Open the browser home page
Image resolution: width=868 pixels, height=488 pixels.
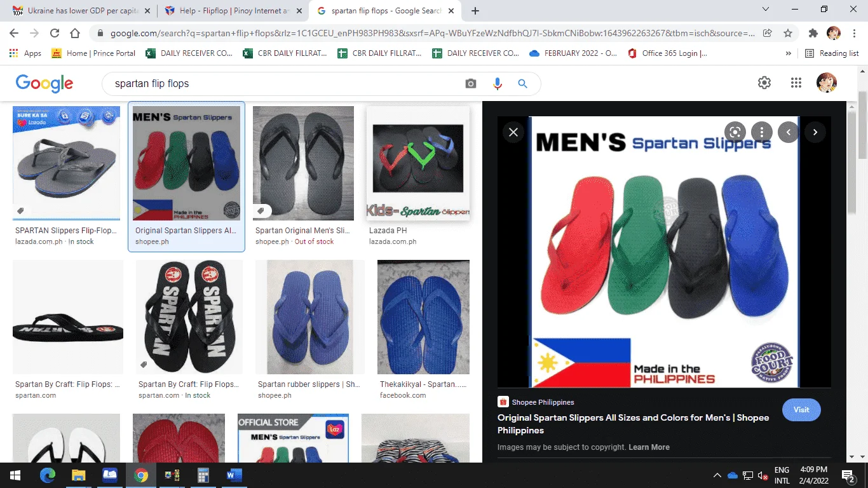75,33
